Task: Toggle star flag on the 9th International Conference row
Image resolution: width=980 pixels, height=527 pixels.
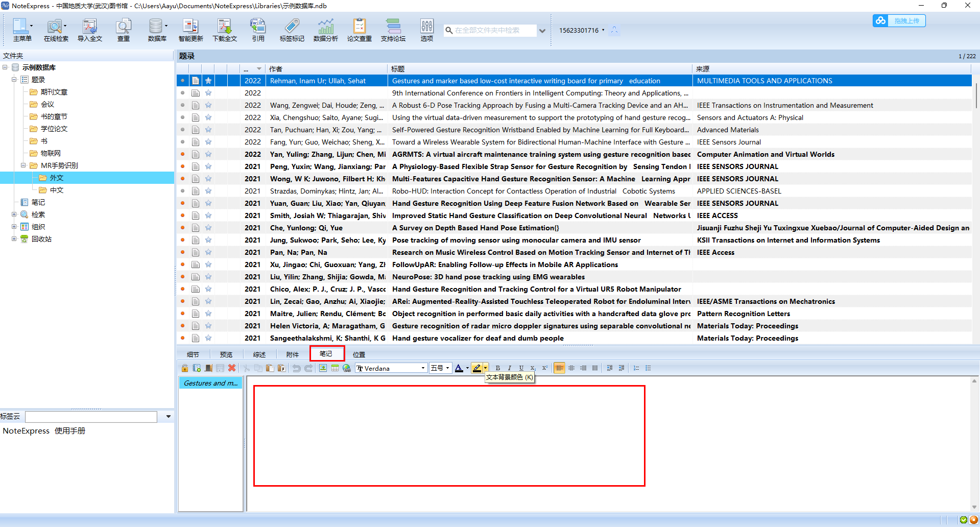Action: [208, 93]
